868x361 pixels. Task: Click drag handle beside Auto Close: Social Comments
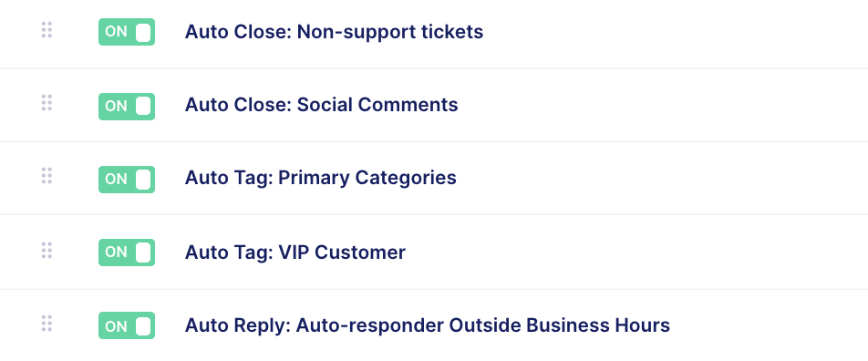coord(47,102)
